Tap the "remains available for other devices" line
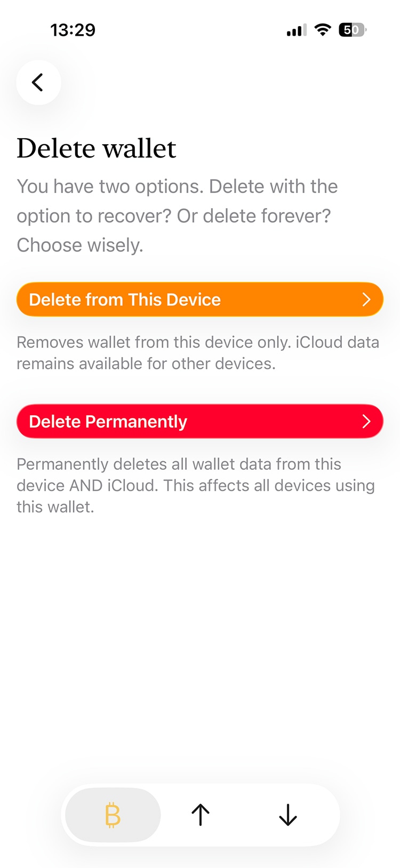Screen dimensions: 400x868 tap(146, 364)
